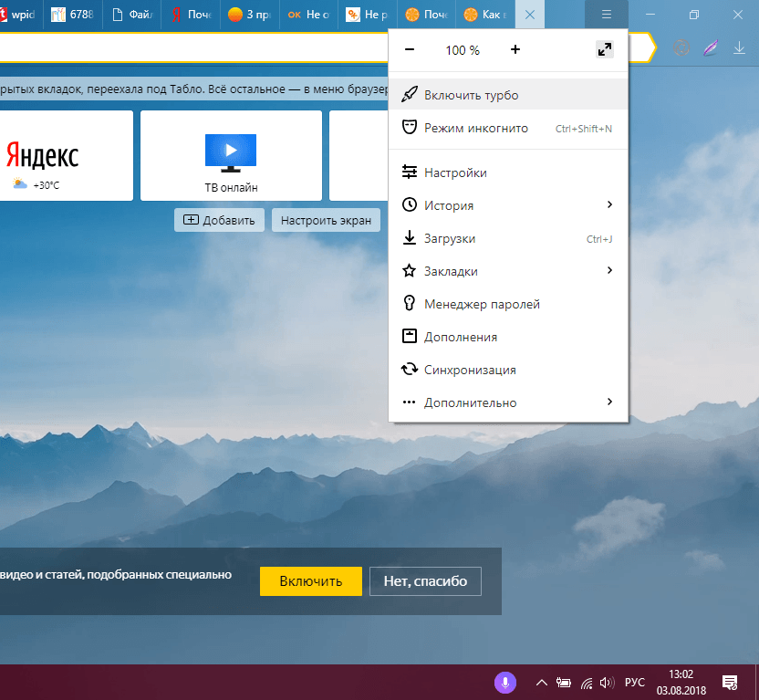Viewport: 759px width, 700px height.
Task: Open Менеджер паролей menu item
Action: [x=508, y=304]
